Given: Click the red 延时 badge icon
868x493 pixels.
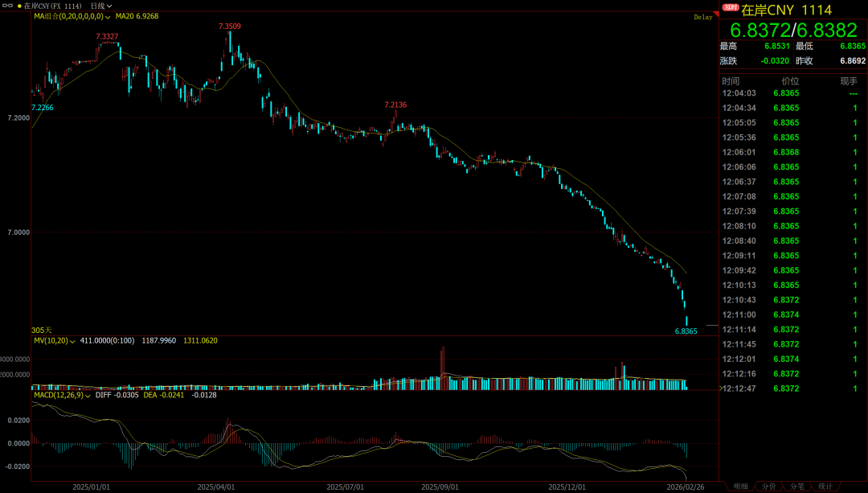Looking at the screenshot, I should pos(730,9).
